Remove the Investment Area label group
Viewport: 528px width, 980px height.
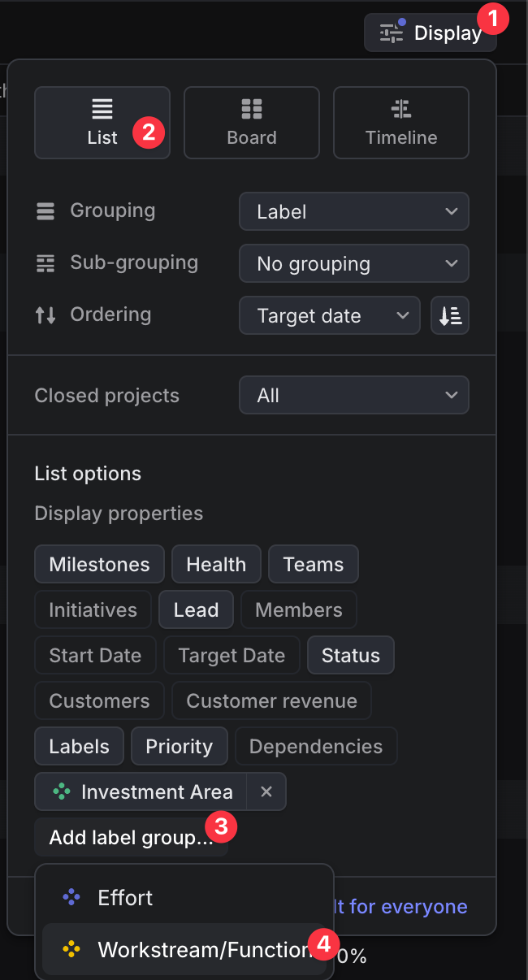pos(266,792)
